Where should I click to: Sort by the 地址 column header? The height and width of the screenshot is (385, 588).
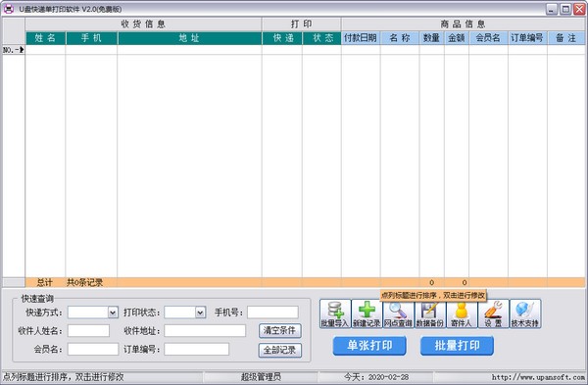click(x=189, y=38)
